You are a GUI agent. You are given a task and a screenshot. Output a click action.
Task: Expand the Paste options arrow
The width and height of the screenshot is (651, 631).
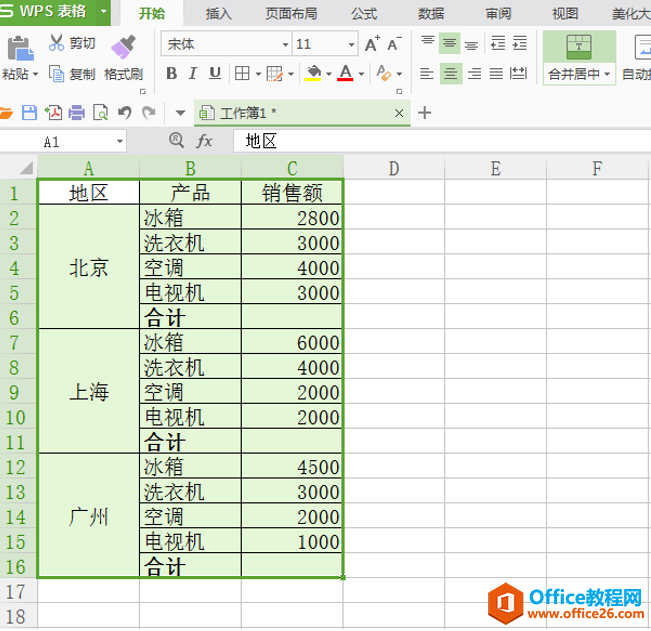pyautogui.click(x=35, y=74)
